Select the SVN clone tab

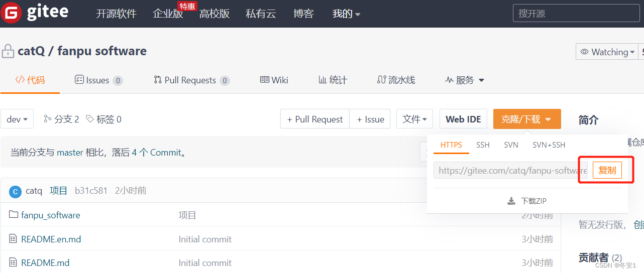[511, 145]
